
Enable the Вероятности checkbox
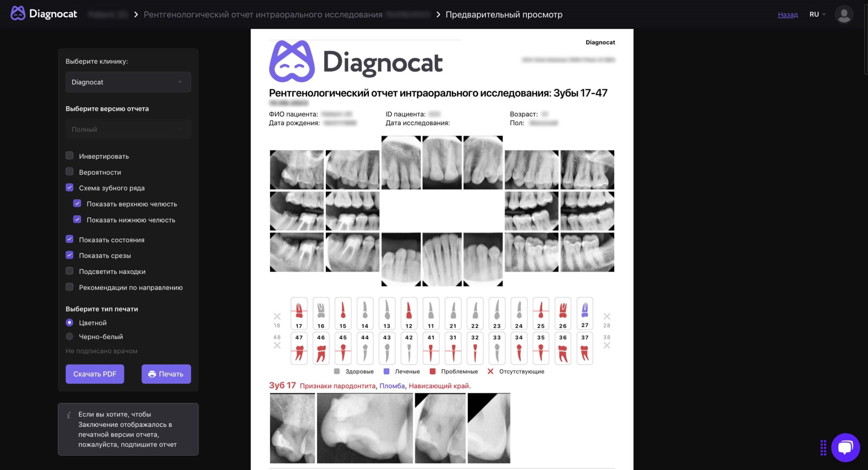pos(70,171)
